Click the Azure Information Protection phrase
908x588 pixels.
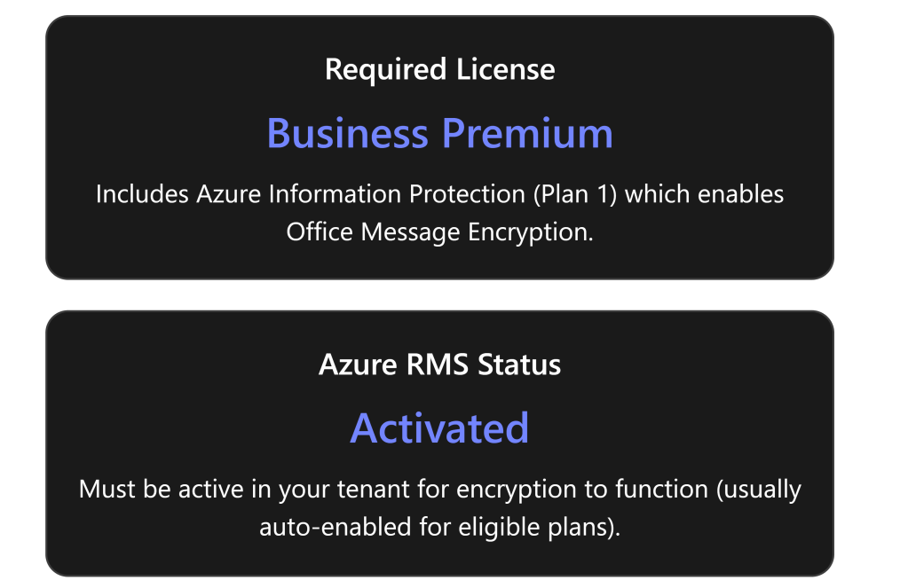tap(351, 194)
